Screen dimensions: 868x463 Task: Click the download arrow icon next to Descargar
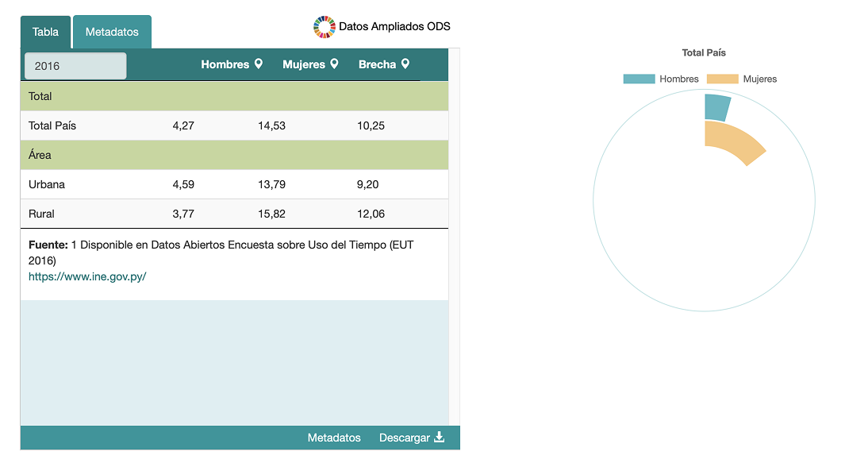tap(440, 438)
